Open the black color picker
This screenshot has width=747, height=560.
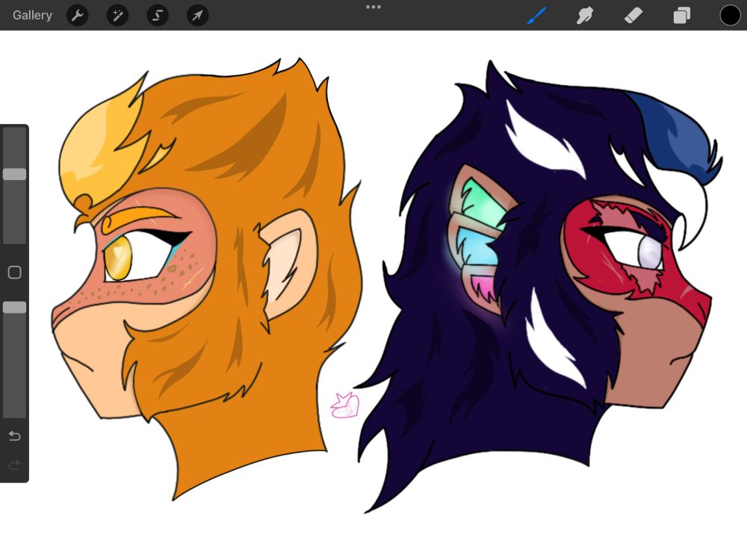[730, 15]
